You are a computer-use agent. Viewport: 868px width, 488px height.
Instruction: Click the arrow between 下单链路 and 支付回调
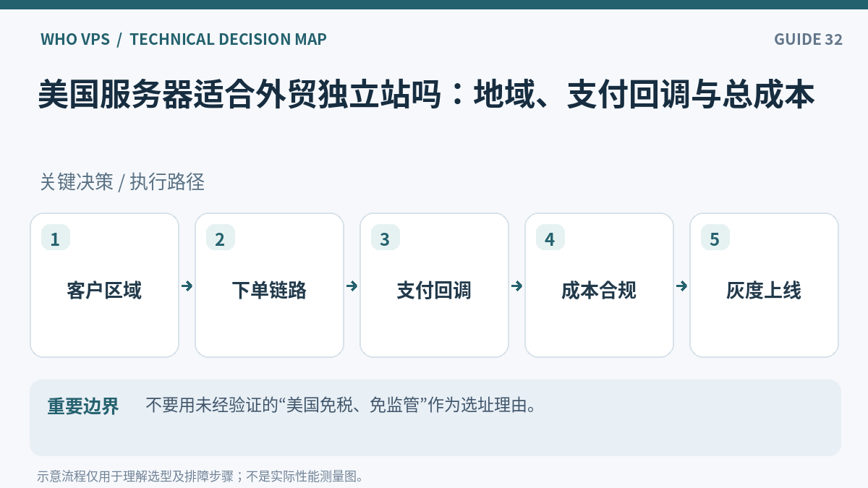click(352, 286)
